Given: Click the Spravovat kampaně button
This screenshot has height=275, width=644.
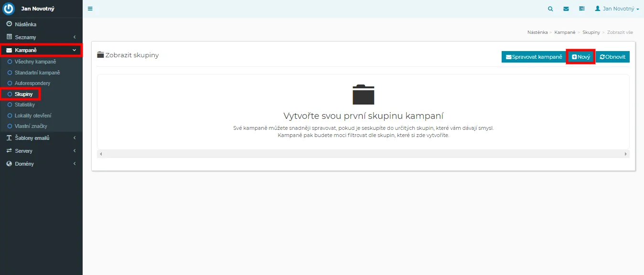Looking at the screenshot, I should pyautogui.click(x=534, y=57).
